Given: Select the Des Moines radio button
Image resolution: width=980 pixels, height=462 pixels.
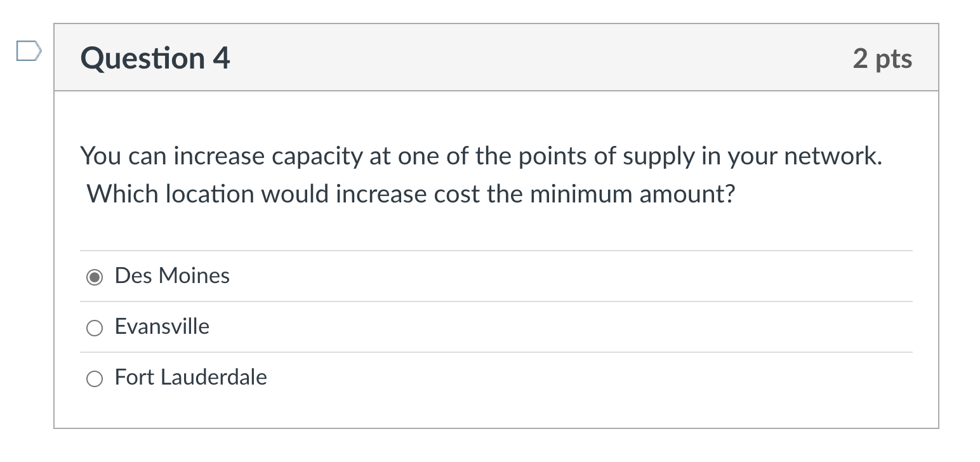Looking at the screenshot, I should (95, 277).
